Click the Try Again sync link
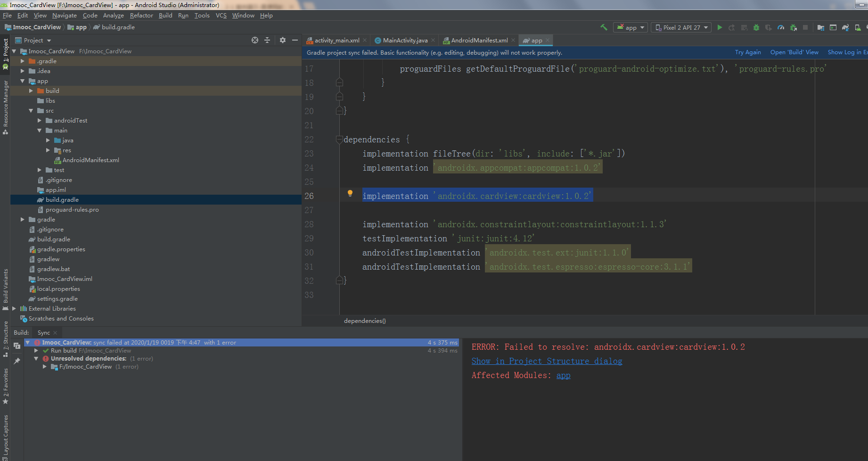 pos(747,52)
